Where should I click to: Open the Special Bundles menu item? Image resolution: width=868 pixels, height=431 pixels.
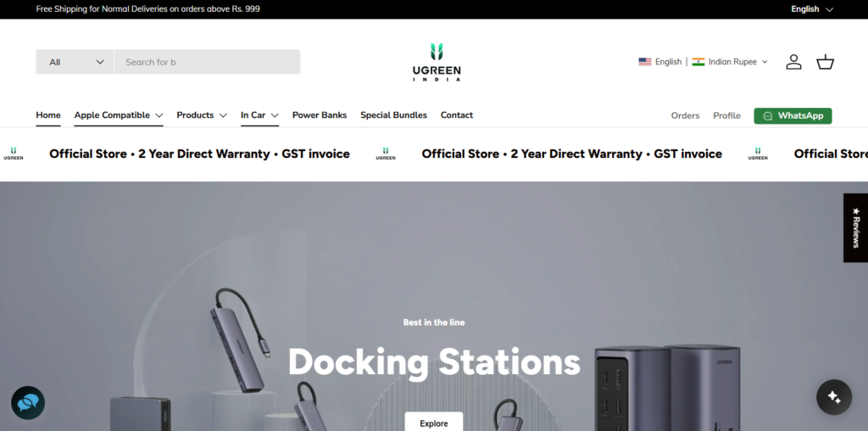393,115
